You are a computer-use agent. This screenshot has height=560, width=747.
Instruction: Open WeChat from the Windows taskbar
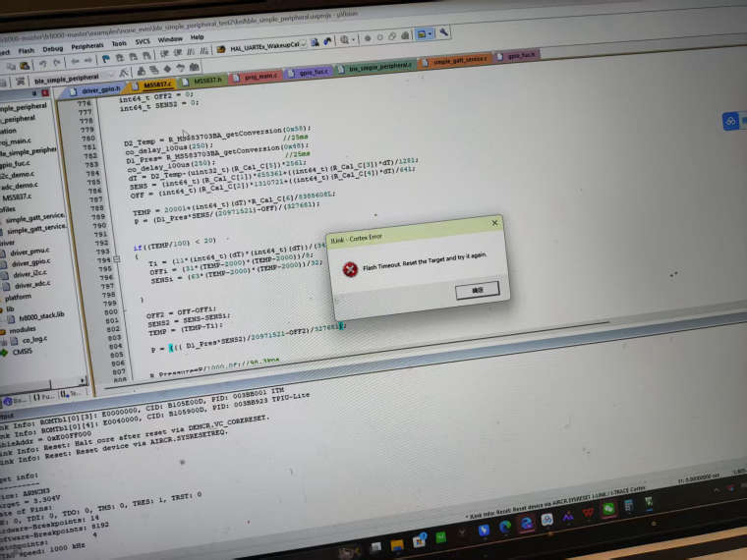coord(611,508)
